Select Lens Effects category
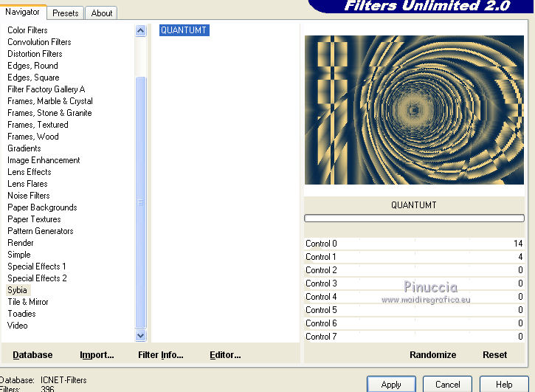The image size is (535, 392). pyautogui.click(x=29, y=172)
